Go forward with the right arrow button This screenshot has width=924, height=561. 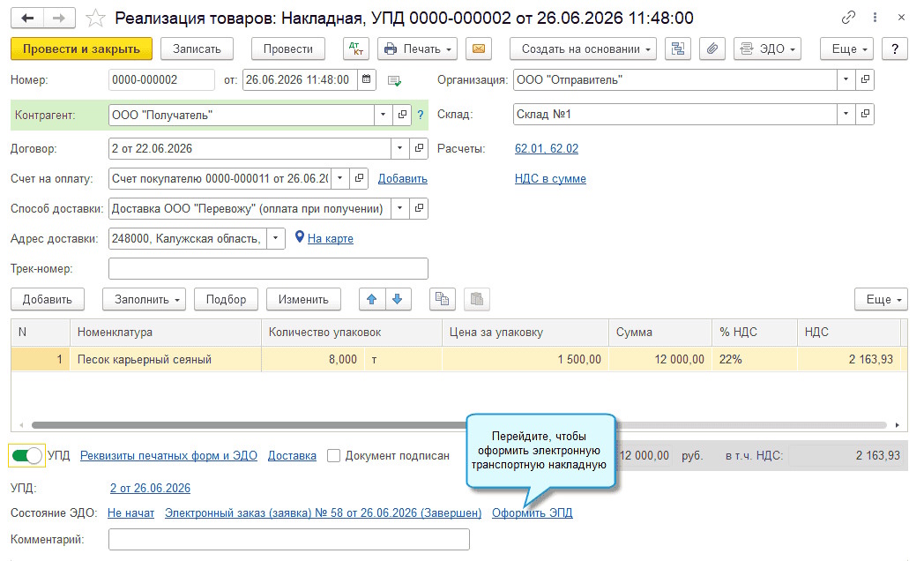coord(59,19)
